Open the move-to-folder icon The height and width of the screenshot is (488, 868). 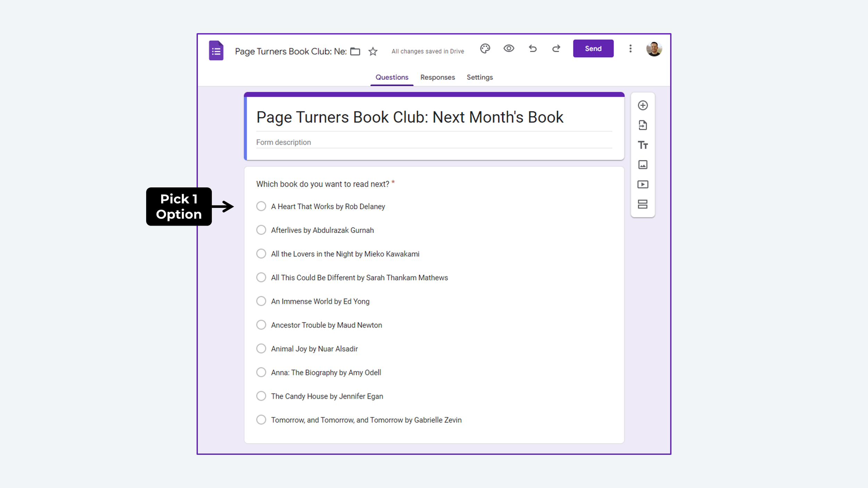tap(355, 52)
